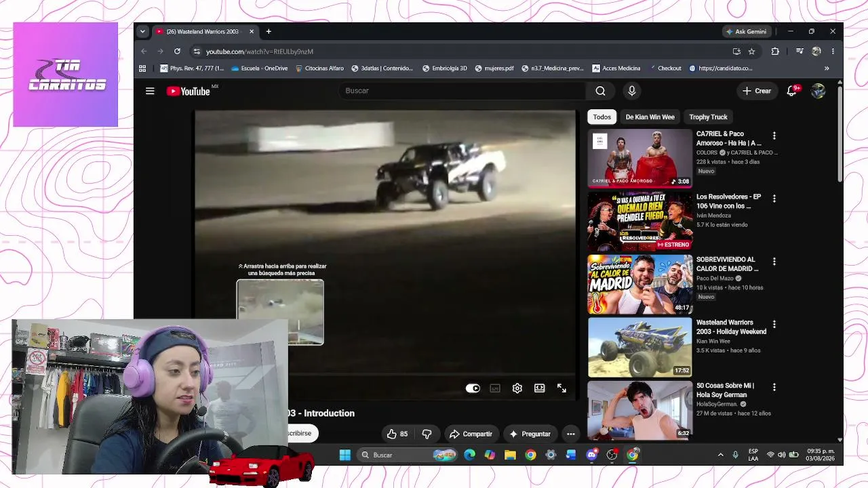Open the HolaSoyGerman video thumbnail
The image size is (868, 488).
point(640,409)
